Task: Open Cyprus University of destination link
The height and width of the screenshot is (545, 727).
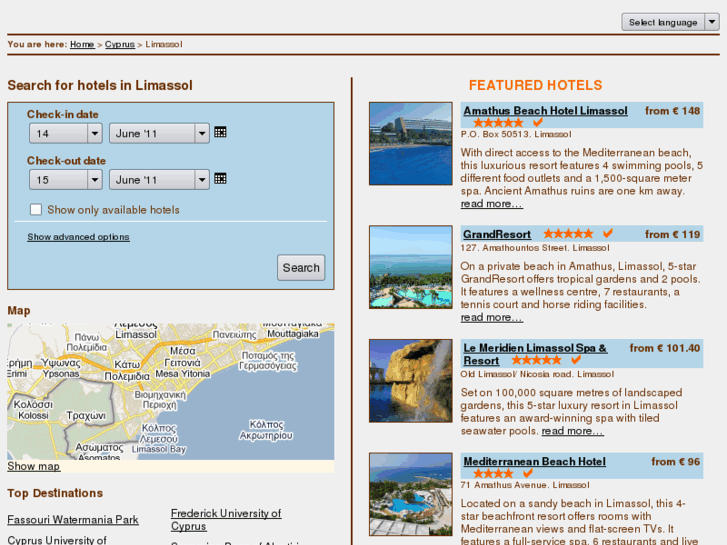Action: coord(57,540)
